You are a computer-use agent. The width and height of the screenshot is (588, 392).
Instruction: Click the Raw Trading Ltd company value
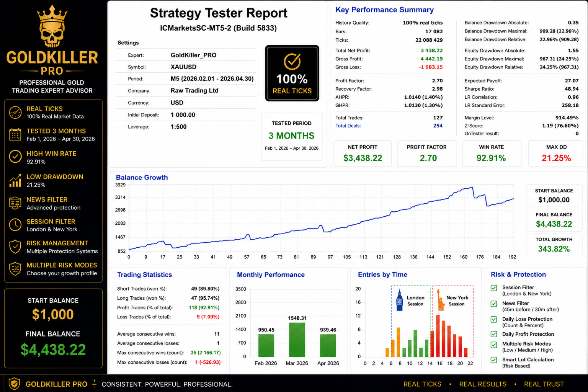194,91
